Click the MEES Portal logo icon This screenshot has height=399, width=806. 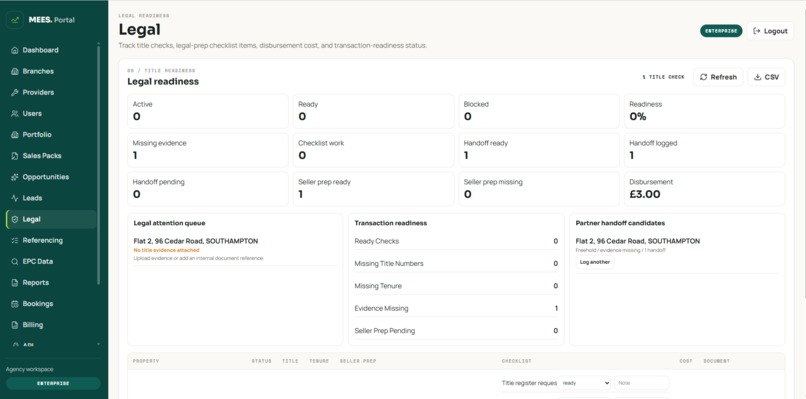pyautogui.click(x=15, y=20)
